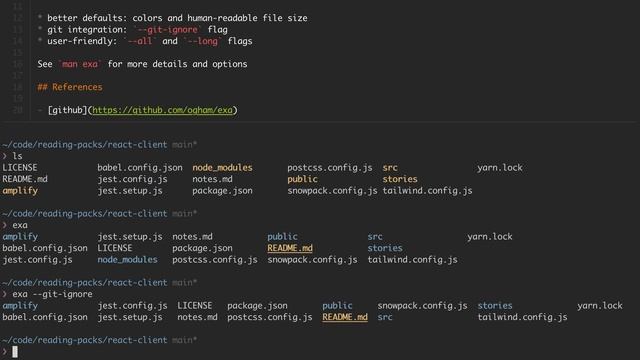This screenshot has width=640, height=360.
Task: Click package.json in the ls output
Action: 222,191
